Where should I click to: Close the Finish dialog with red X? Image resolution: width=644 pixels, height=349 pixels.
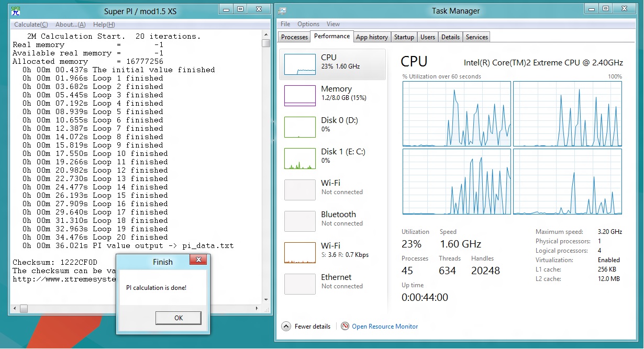point(198,260)
